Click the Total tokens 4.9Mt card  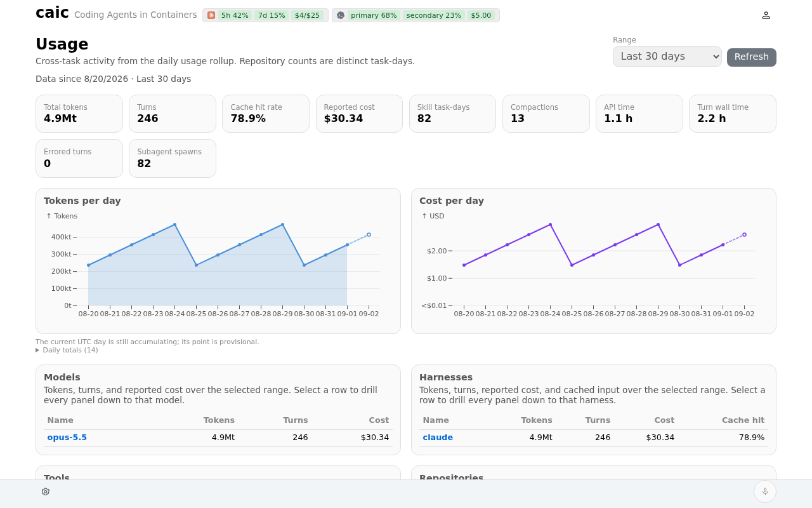79,114
